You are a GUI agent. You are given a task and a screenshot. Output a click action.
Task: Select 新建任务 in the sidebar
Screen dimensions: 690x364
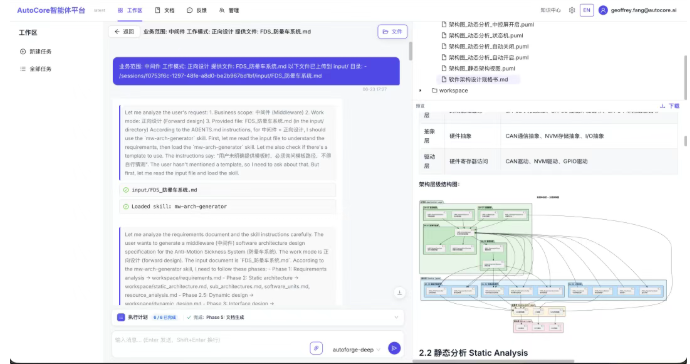click(36, 51)
